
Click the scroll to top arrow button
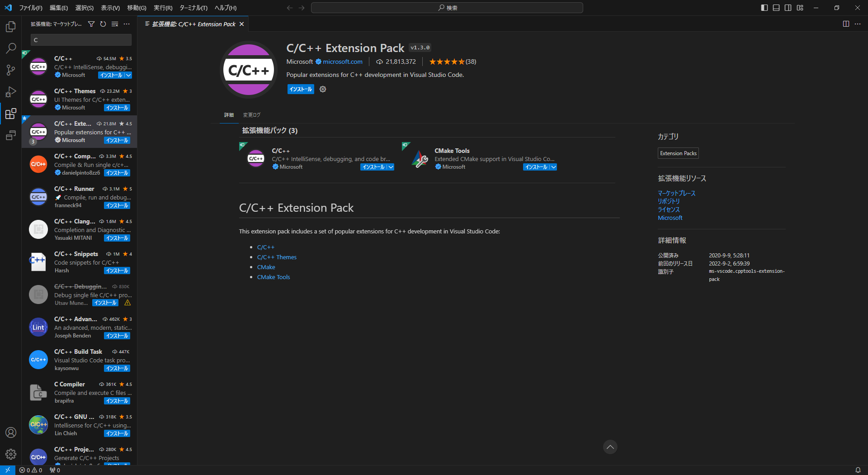(x=610, y=447)
